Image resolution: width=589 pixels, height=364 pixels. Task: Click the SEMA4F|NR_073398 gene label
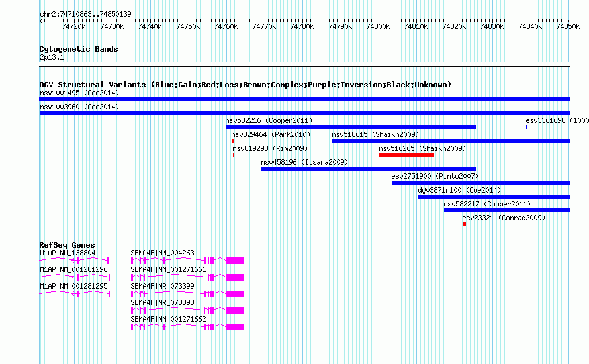tap(163, 302)
